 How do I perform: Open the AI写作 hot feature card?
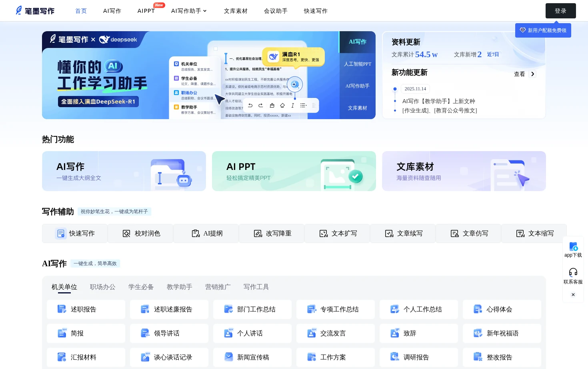coord(124,171)
